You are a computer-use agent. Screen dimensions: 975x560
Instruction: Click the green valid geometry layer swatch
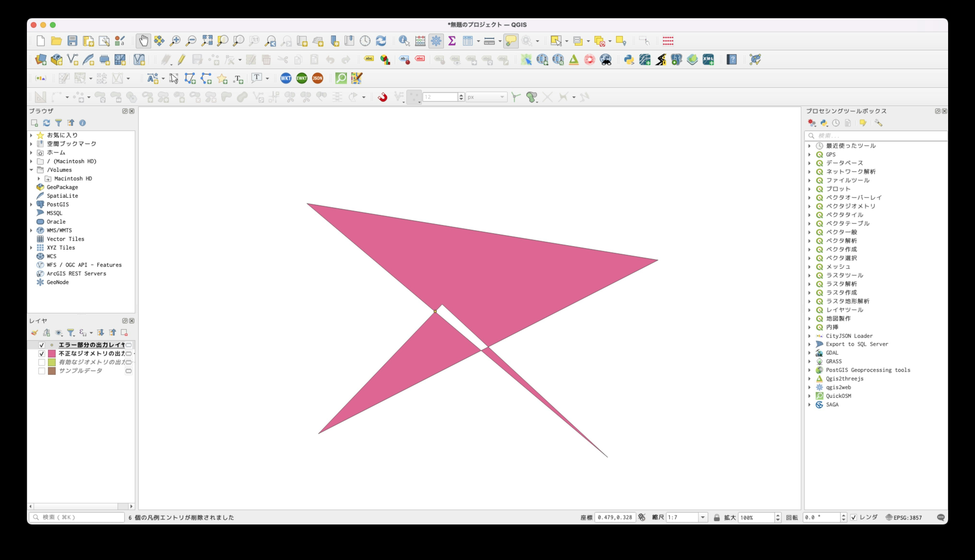click(52, 362)
